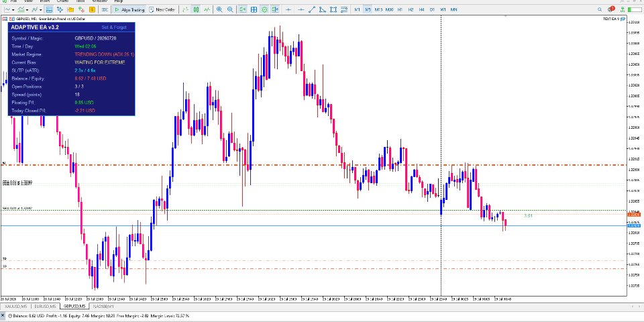Open the search magnifier icon
644x322 pixels.
(600, 9)
